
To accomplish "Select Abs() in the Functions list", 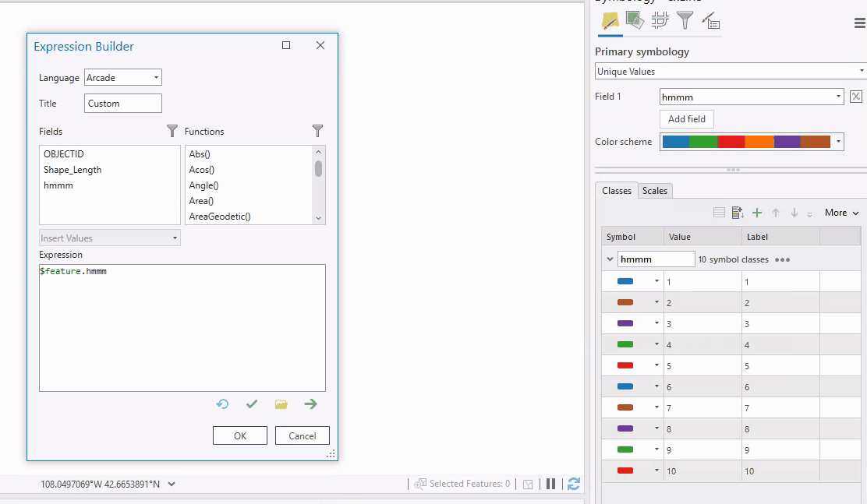I will pyautogui.click(x=200, y=154).
